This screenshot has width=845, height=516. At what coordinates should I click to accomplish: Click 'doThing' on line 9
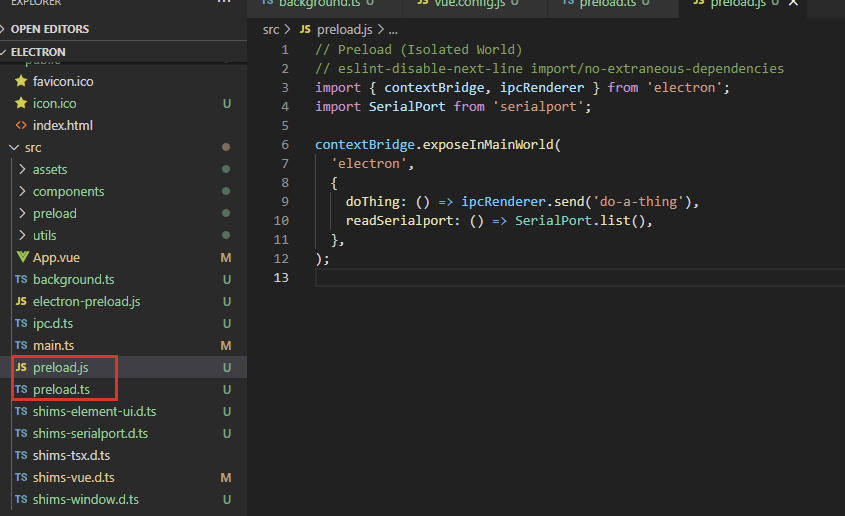point(372,202)
